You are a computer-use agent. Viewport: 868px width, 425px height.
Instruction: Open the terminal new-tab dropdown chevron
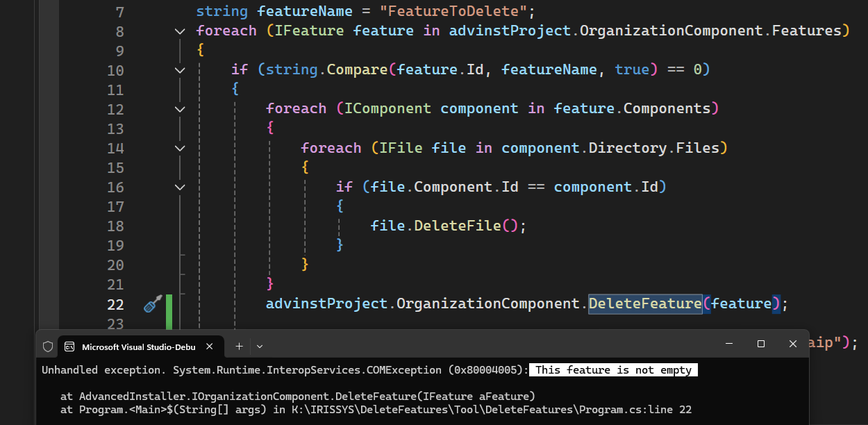[259, 346]
